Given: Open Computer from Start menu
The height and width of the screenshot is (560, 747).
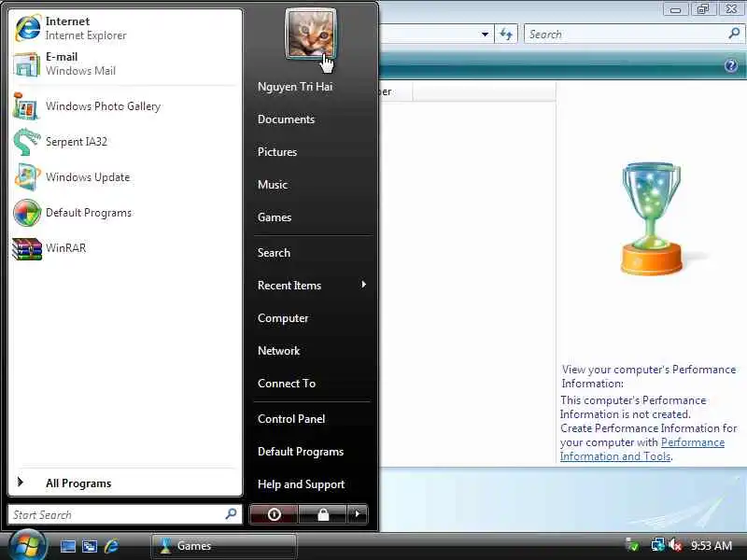Looking at the screenshot, I should tap(283, 318).
